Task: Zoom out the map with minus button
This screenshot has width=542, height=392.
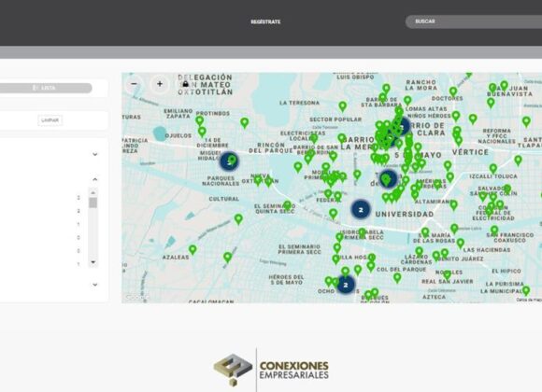Action: (x=135, y=84)
